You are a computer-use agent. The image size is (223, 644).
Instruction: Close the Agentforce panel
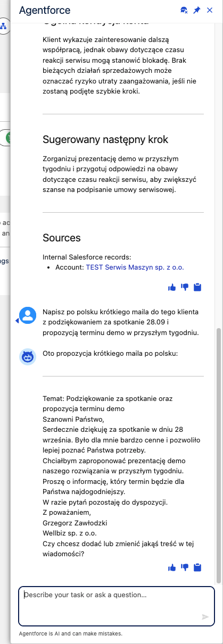point(210,10)
